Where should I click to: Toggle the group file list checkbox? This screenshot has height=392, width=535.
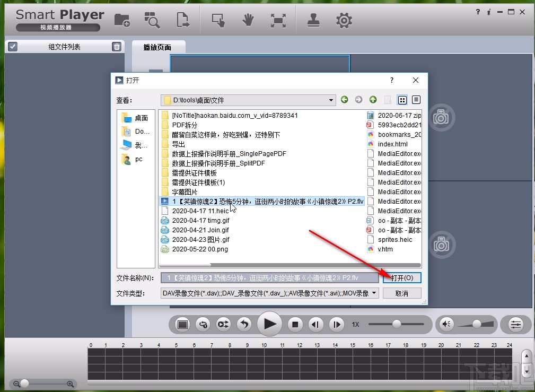click(13, 47)
